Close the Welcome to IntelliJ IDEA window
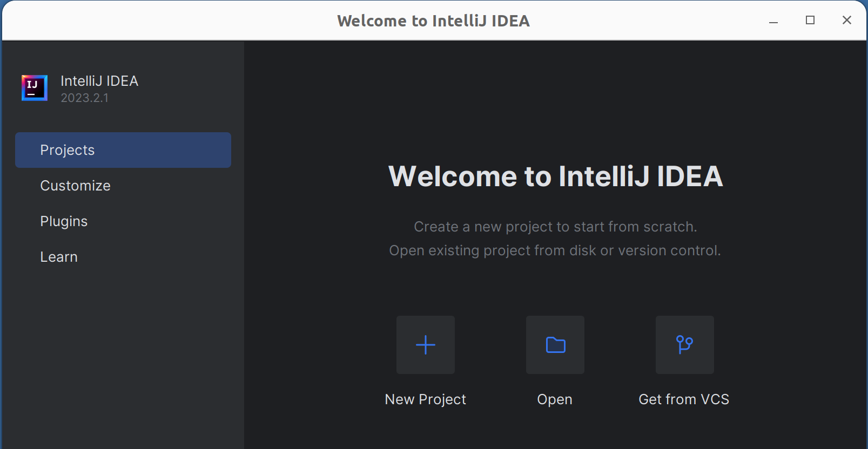The image size is (868, 449). 846,21
